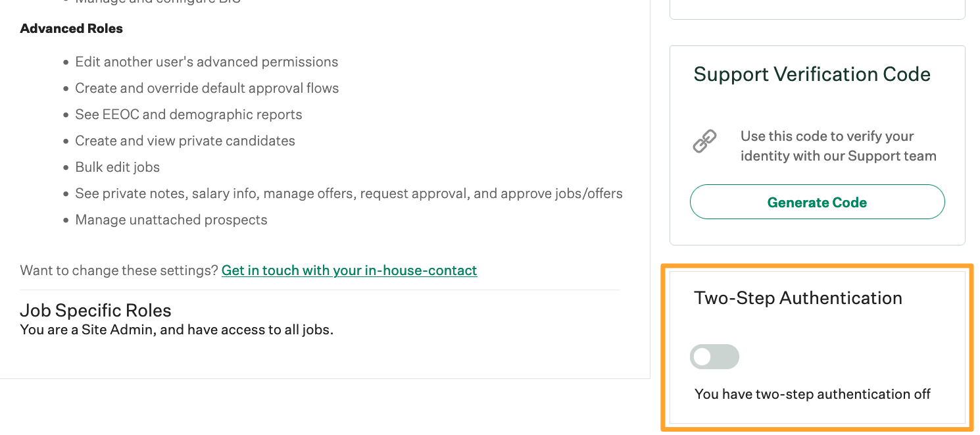Click 'Use this code to verify your identity' text
Viewport: 980px width, 435px height.
pos(839,146)
